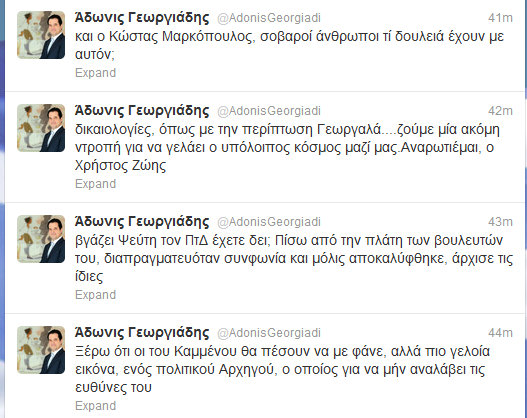
Task: Open the 42m timestamp link
Action: pos(500,111)
